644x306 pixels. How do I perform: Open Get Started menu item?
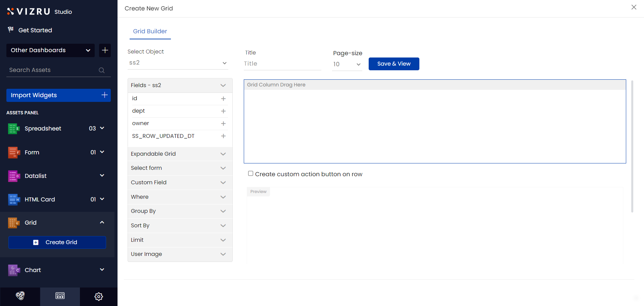click(x=35, y=30)
